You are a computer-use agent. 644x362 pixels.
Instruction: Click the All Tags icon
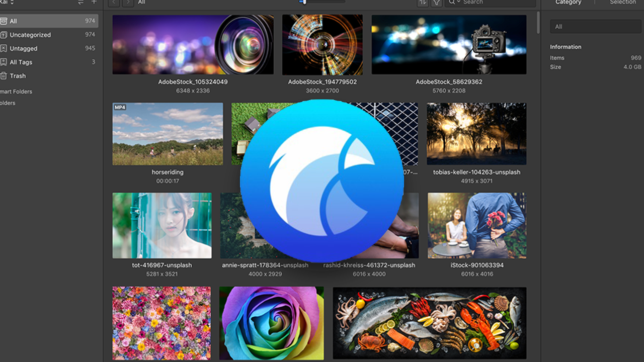point(3,62)
